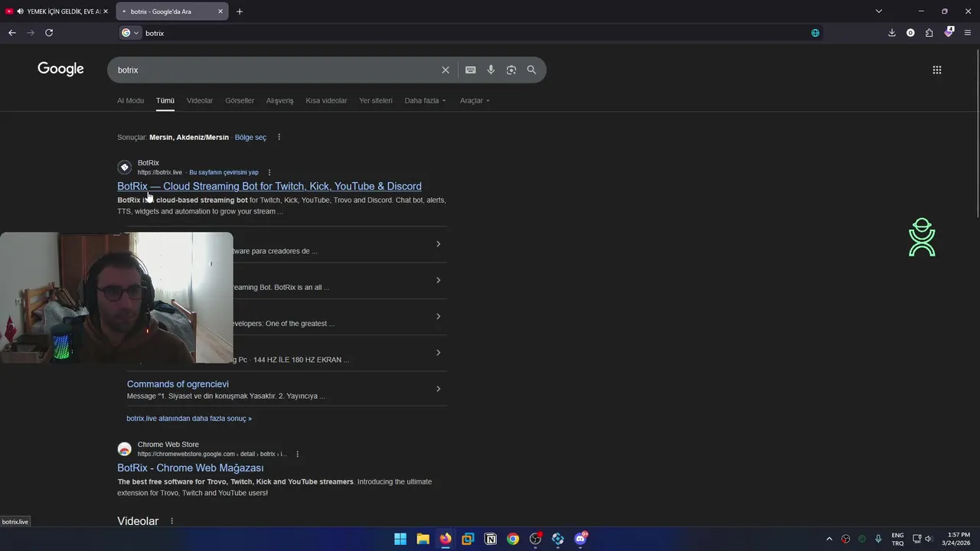Open the Windows Start menu
The width and height of the screenshot is (980, 551).
[x=400, y=539]
